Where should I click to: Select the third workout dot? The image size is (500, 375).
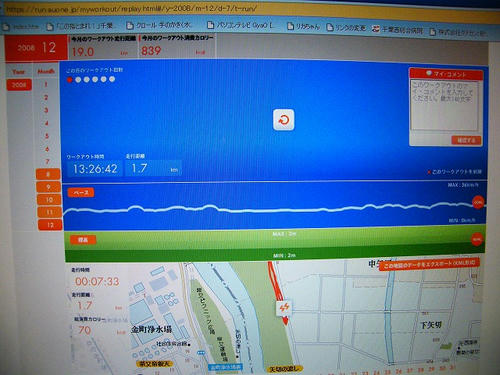pyautogui.click(x=87, y=79)
